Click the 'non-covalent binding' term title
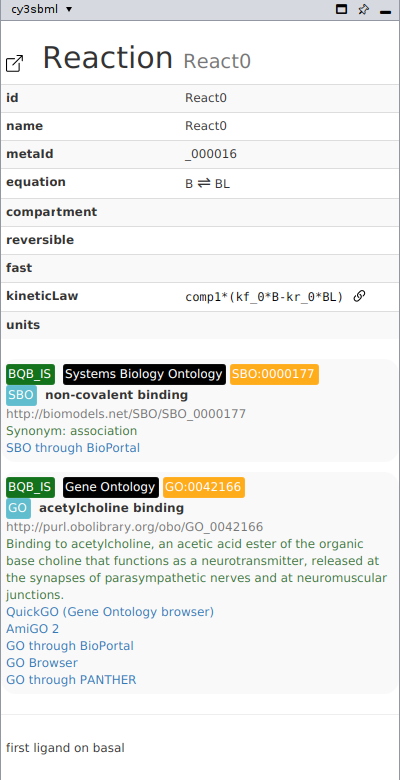Image resolution: width=400 pixels, height=780 pixels. (116, 395)
